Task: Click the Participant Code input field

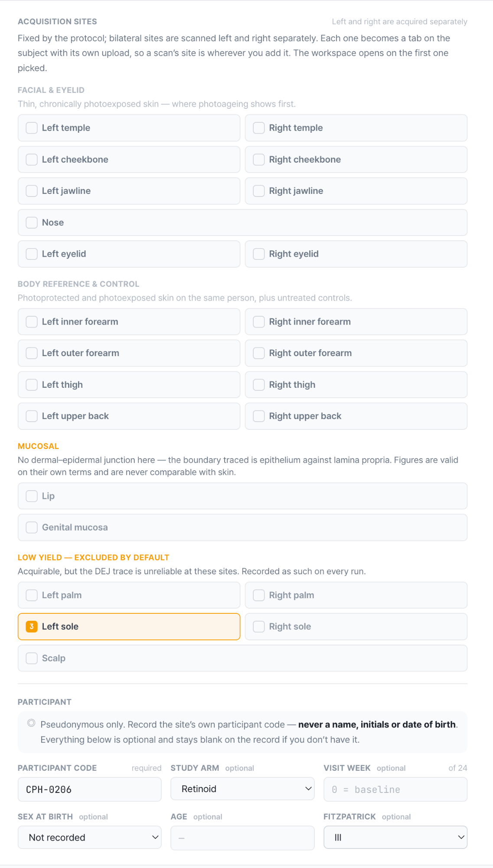Action: [x=89, y=789]
